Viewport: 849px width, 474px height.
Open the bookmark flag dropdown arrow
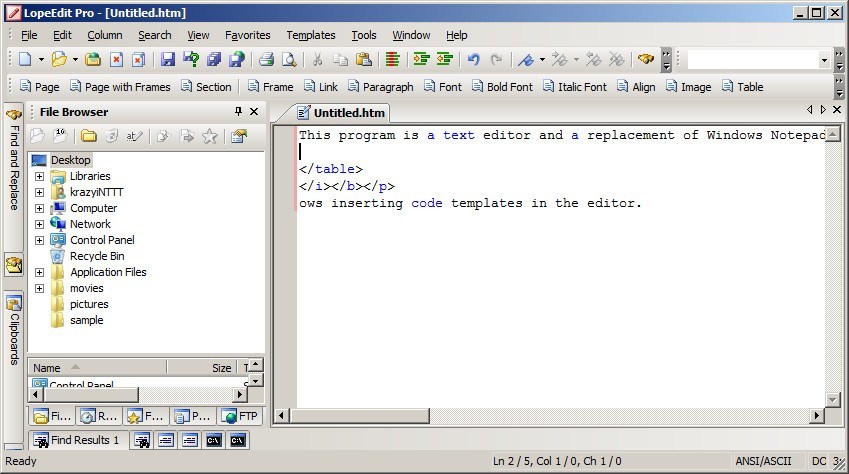[x=542, y=59]
